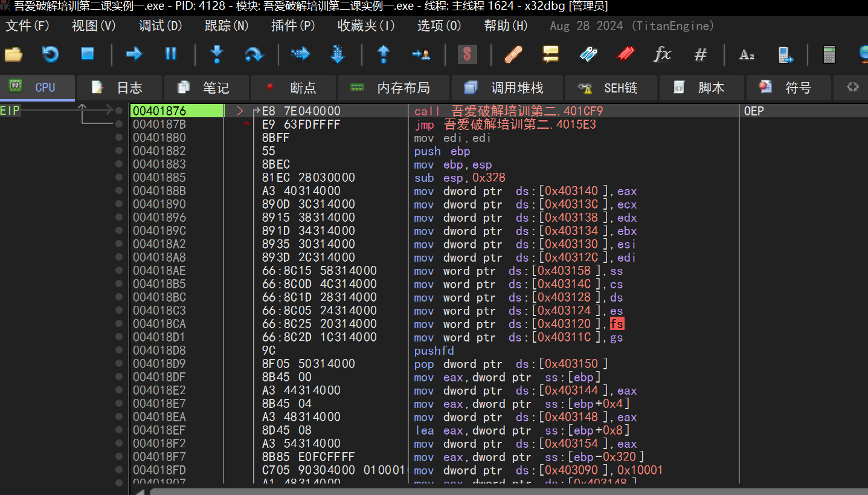Open the source tab with angle brackets icon
The height and width of the screenshot is (495, 868).
pyautogui.click(x=852, y=87)
